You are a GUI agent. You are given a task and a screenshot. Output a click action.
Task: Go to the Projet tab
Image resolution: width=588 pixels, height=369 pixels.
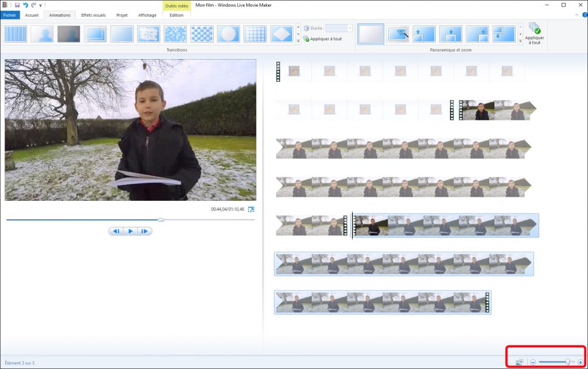coord(122,15)
